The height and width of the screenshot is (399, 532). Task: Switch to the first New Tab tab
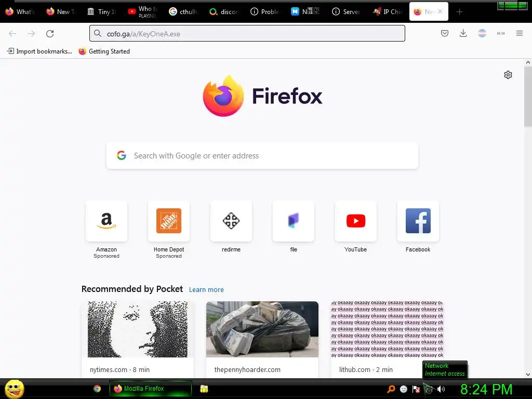61,12
